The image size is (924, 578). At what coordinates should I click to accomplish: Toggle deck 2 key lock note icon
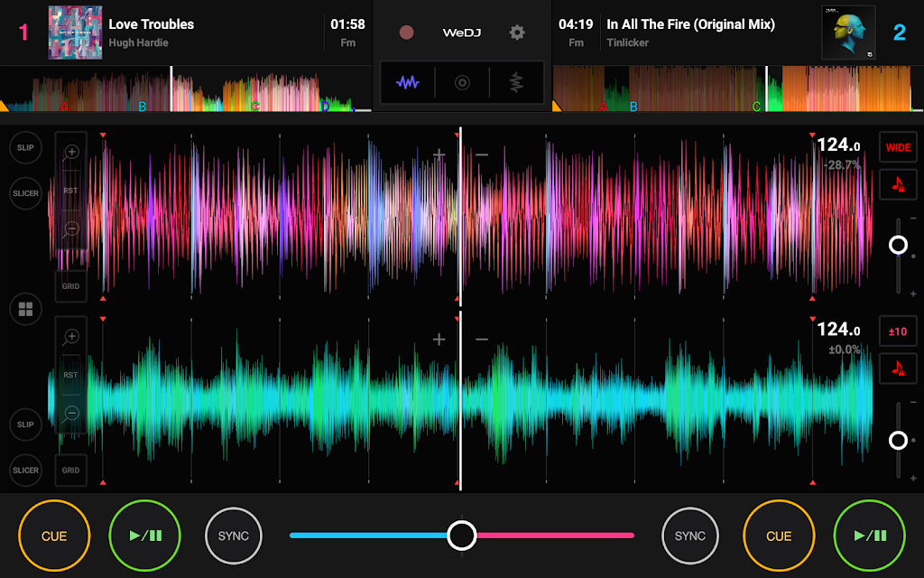[x=898, y=368]
